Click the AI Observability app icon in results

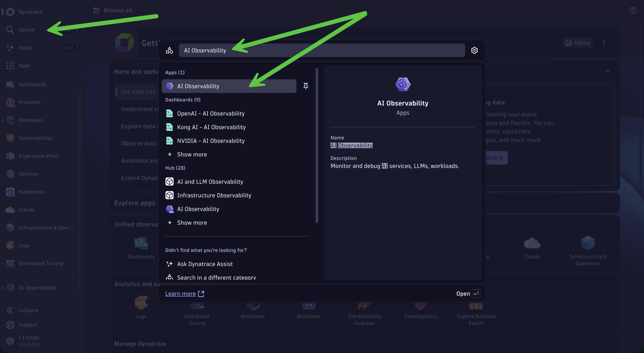coord(170,86)
